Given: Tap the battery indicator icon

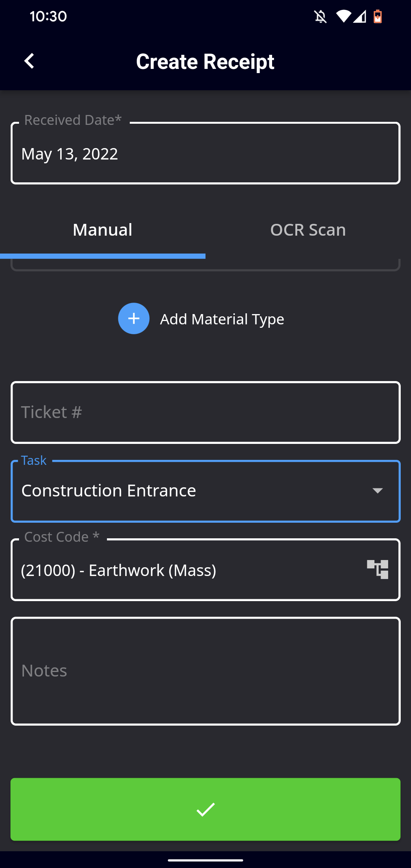Looking at the screenshot, I should click(378, 16).
